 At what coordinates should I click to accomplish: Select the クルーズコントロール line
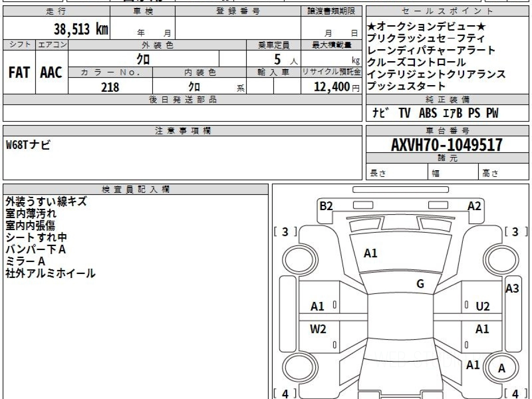417,63
